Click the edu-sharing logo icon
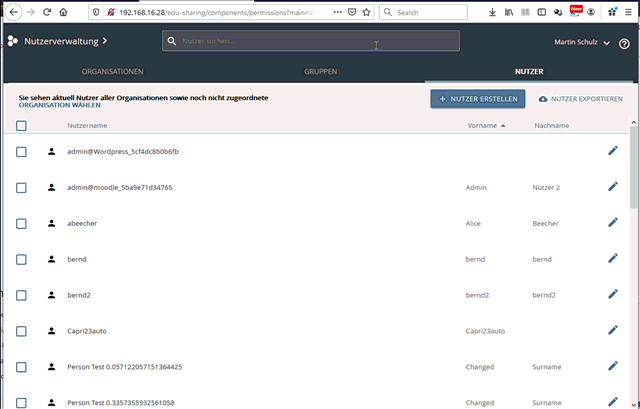 coord(13,42)
